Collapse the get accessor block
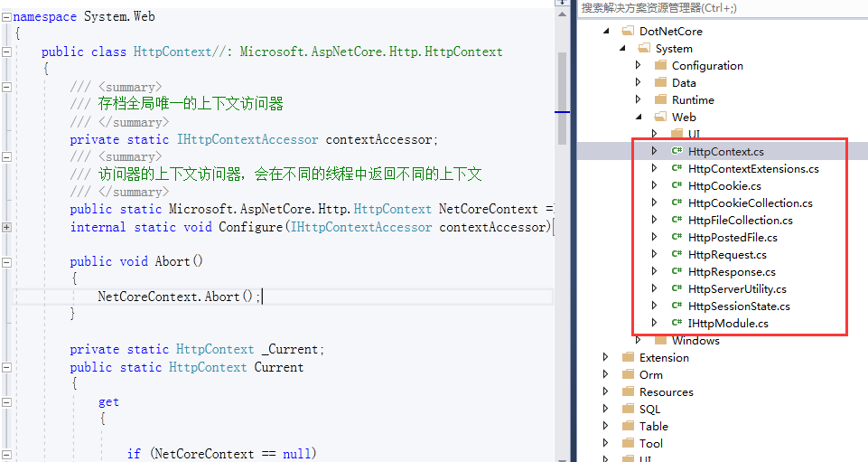This screenshot has width=868, height=462. click(6, 402)
